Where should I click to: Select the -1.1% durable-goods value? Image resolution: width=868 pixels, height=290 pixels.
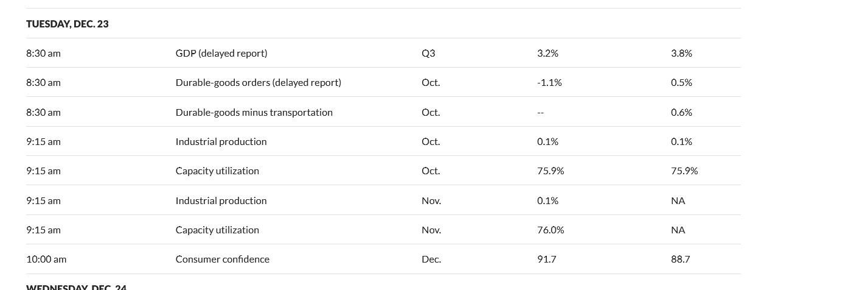coord(549,82)
